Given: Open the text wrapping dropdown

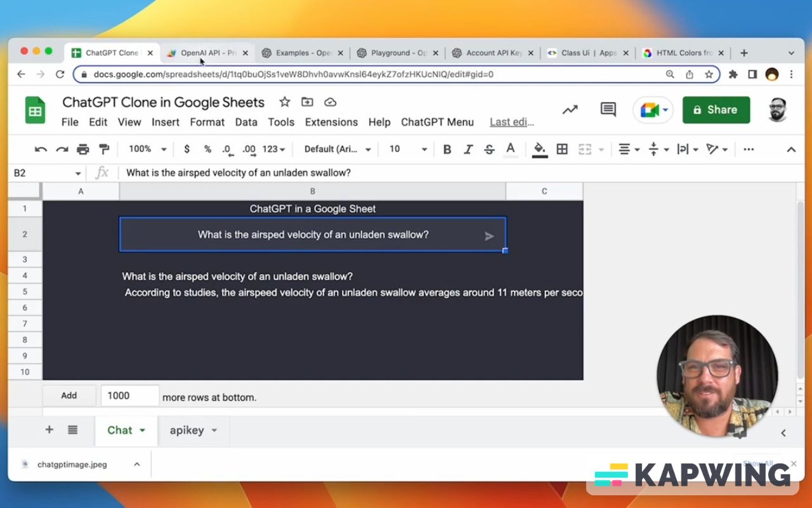Looking at the screenshot, I should point(688,149).
